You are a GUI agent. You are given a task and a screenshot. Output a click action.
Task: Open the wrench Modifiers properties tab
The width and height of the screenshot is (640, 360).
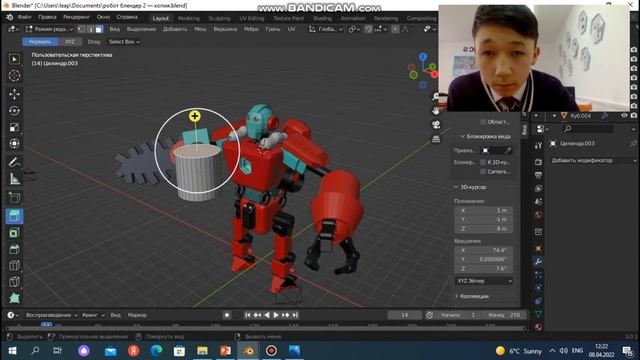538,262
